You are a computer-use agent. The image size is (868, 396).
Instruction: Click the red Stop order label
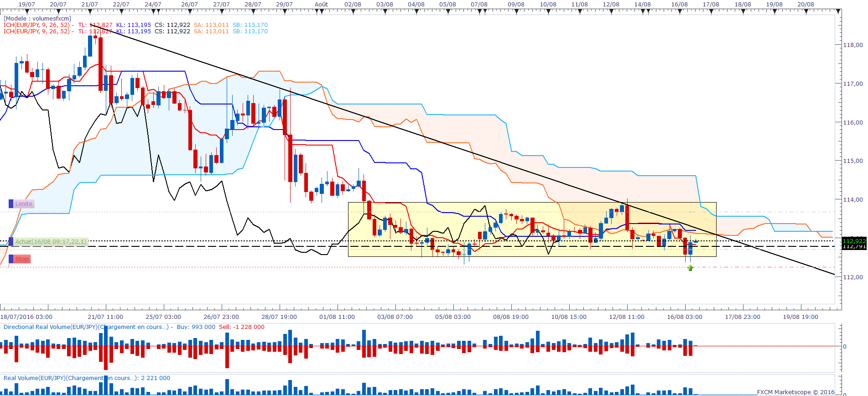[x=22, y=259]
